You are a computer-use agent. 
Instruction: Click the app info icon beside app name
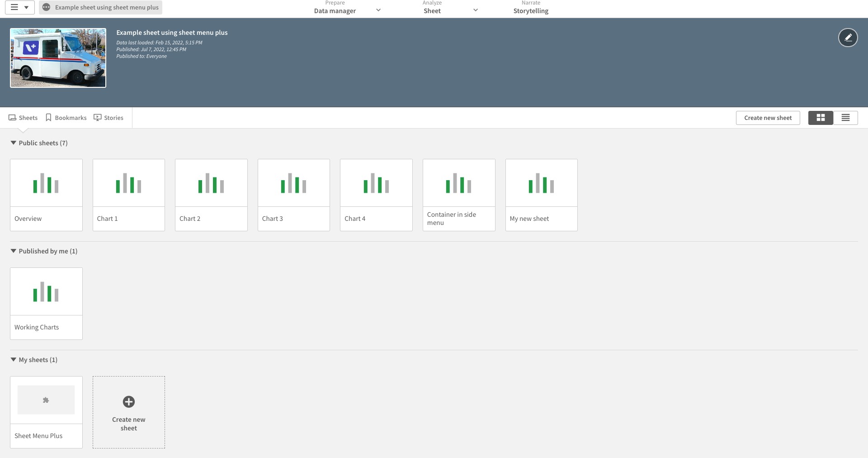point(46,7)
